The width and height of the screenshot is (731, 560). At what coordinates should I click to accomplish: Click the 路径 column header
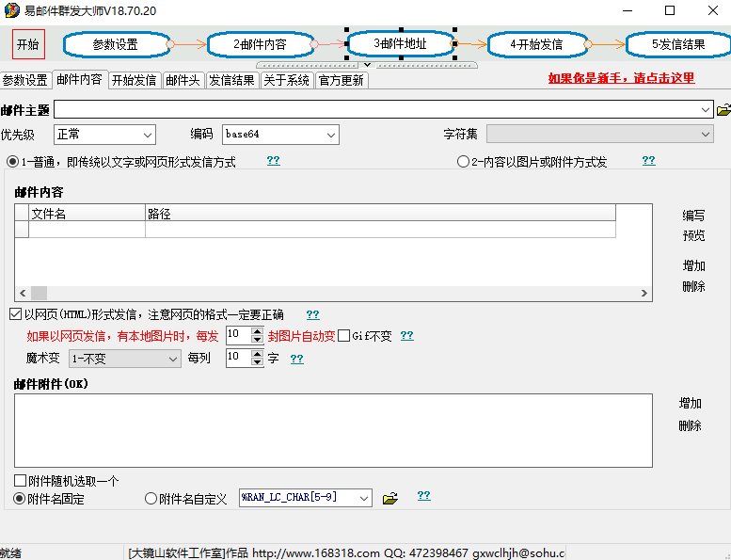(380, 214)
